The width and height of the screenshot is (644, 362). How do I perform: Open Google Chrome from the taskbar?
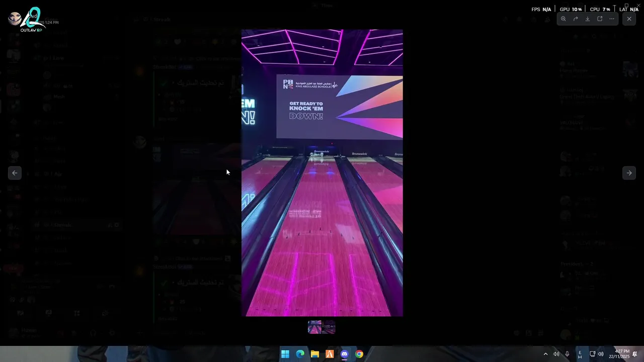359,354
